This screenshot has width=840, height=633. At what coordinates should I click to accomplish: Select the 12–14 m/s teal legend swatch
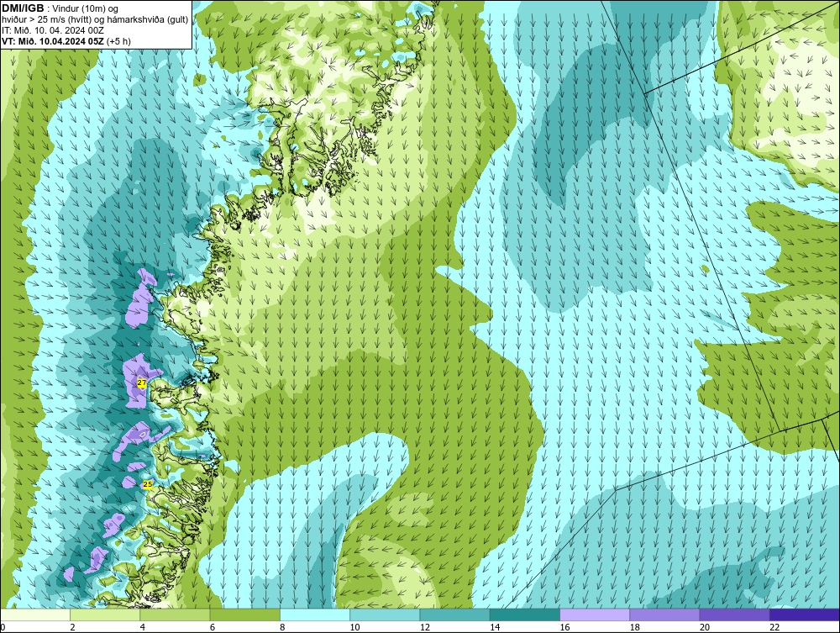click(x=454, y=615)
